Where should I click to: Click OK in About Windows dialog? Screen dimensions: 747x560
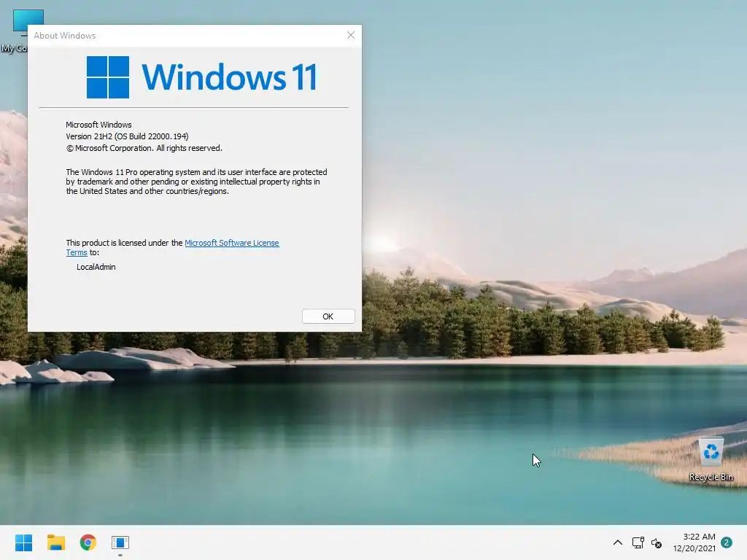328,316
